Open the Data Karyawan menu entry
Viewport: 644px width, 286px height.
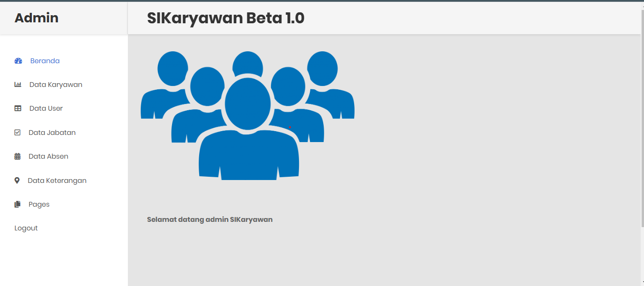[x=55, y=84]
